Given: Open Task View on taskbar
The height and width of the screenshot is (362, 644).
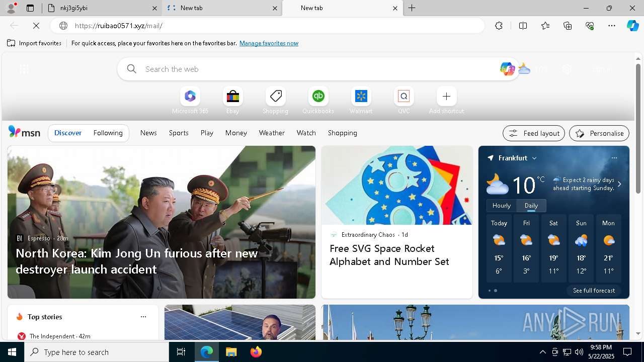Looking at the screenshot, I should [x=181, y=352].
